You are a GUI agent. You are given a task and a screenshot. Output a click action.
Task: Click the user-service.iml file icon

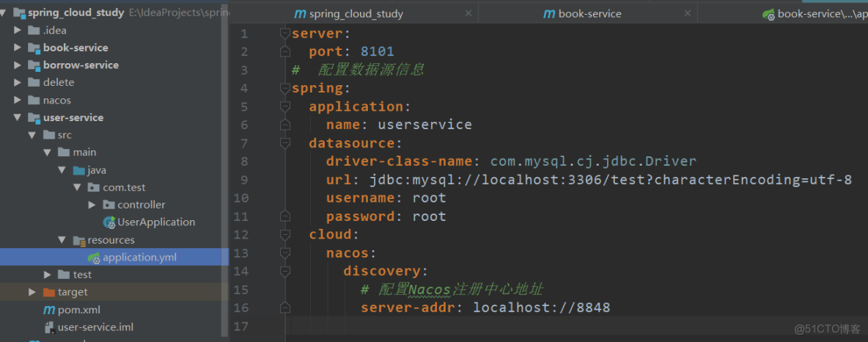tap(48, 327)
